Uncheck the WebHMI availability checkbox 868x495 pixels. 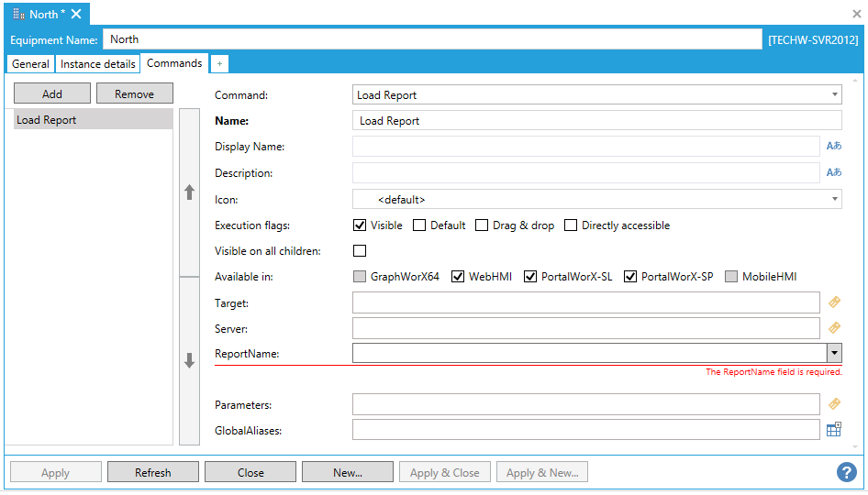pos(459,277)
